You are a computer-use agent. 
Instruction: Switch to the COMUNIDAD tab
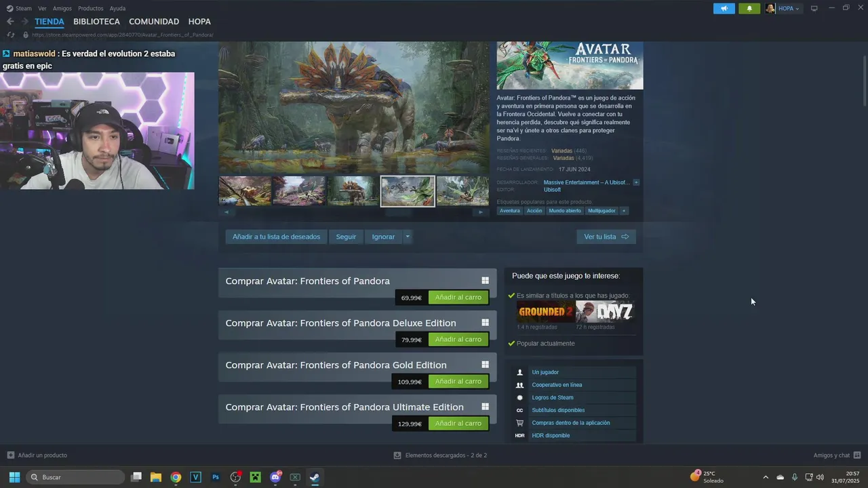tap(154, 22)
